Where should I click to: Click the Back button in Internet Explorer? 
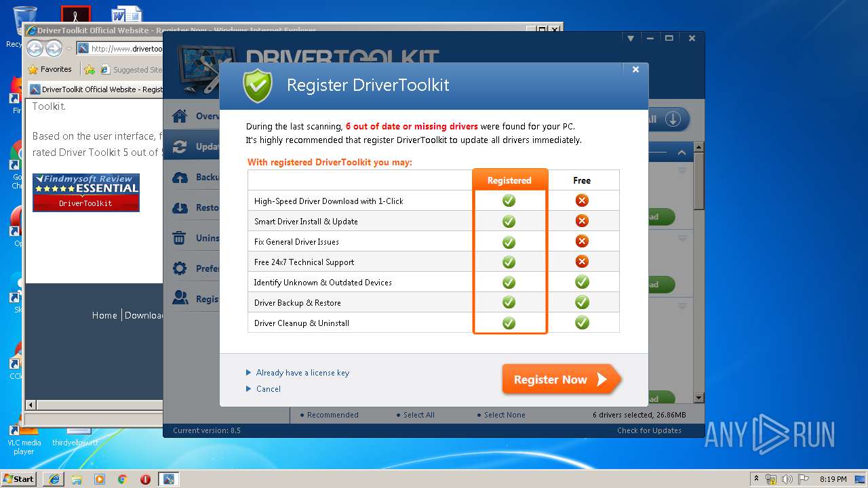[35, 48]
